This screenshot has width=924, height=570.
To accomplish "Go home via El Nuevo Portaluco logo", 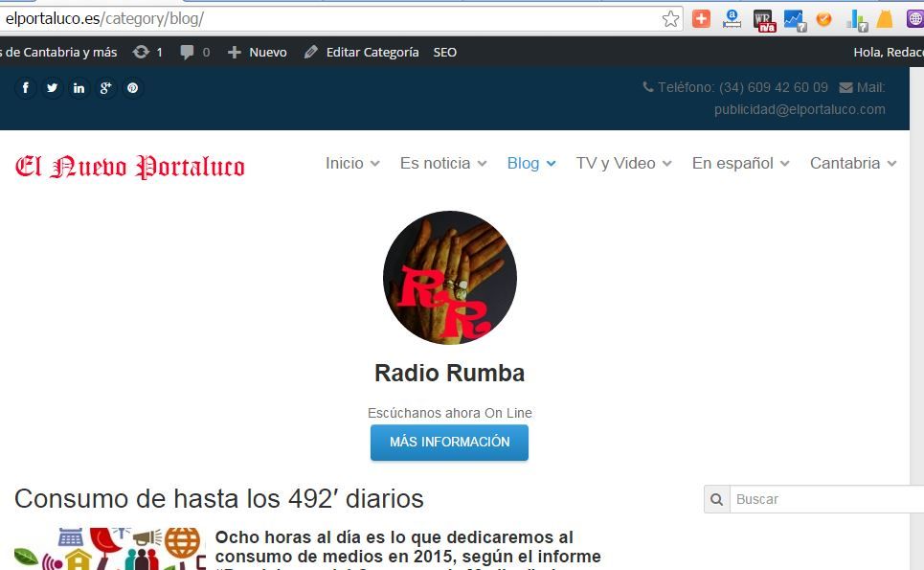I will [x=129, y=167].
